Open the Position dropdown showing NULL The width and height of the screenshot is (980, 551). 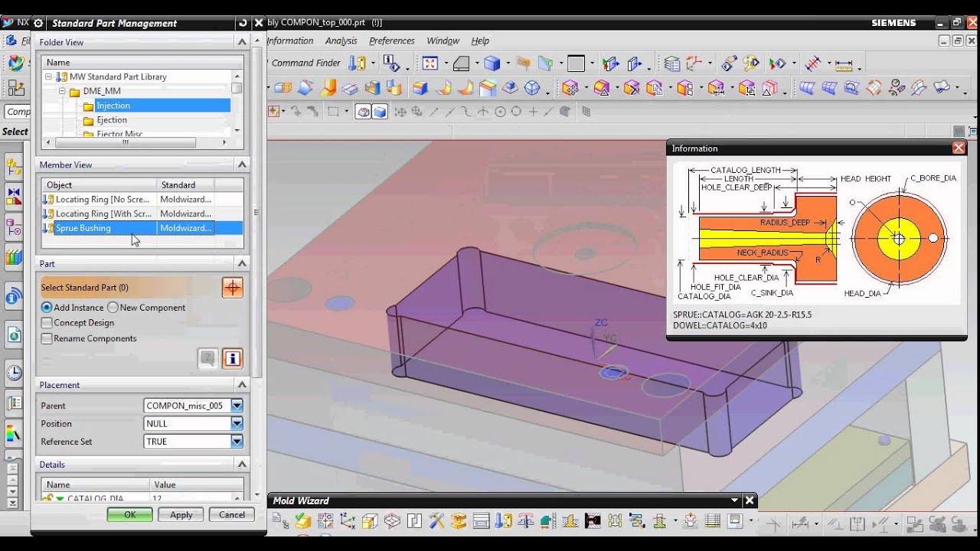237,423
